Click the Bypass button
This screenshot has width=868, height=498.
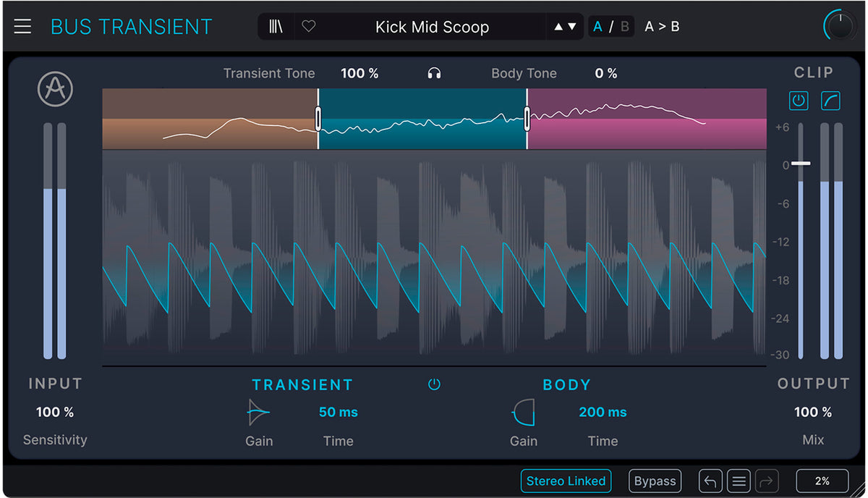[x=655, y=481]
